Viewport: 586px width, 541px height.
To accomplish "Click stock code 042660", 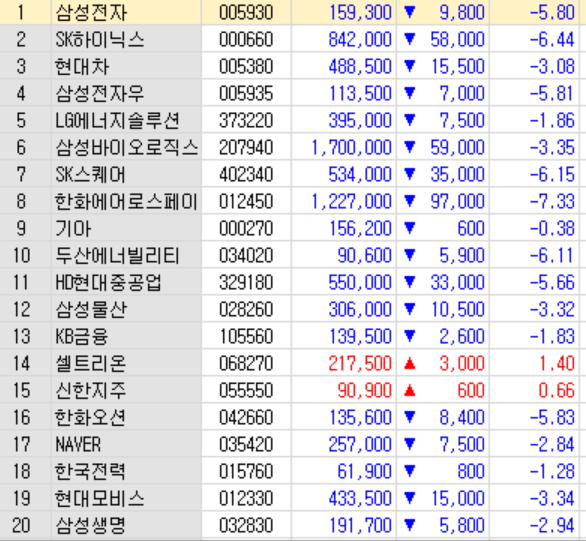I will pos(246,417).
